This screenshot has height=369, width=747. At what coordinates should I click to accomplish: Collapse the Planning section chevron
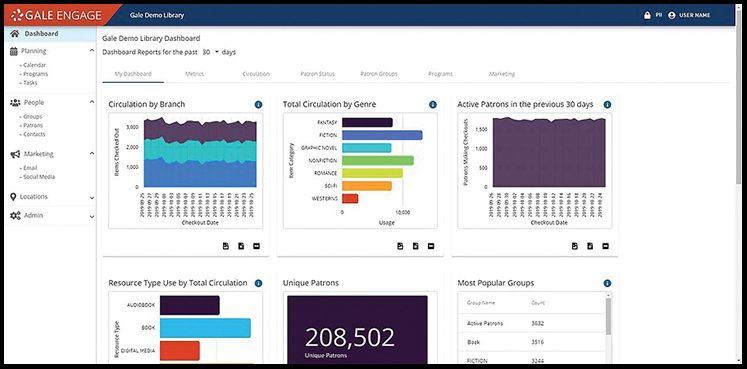[x=91, y=50]
